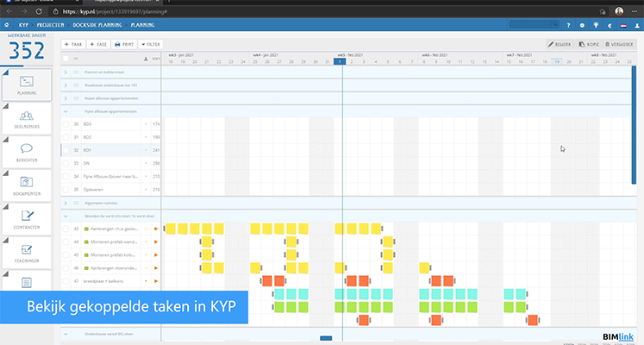644x345 pixels.
Task: Click green linked icon on row 43
Action: click(x=86, y=229)
